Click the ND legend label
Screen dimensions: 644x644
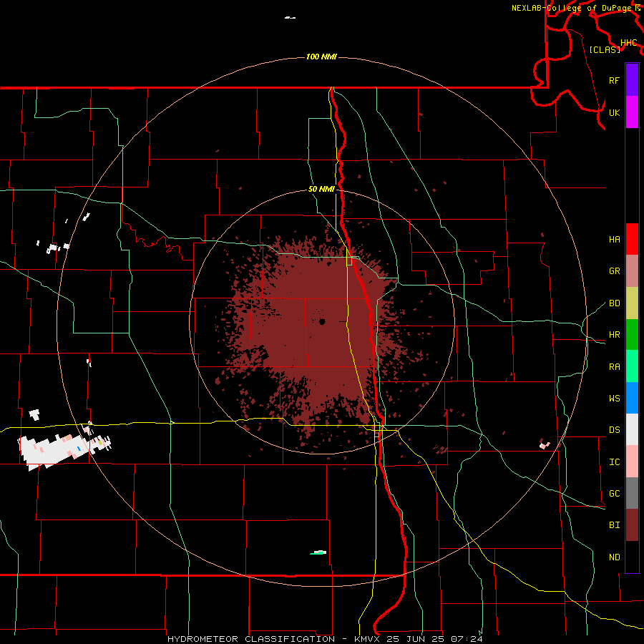coord(614,557)
